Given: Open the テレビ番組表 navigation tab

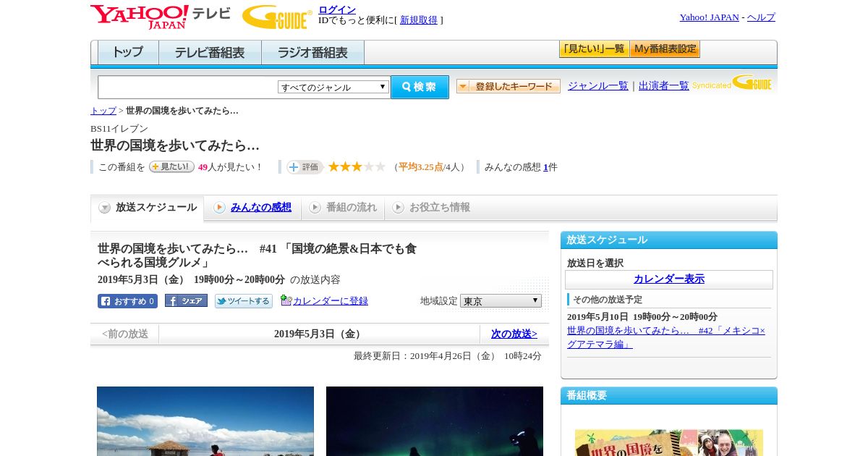Looking at the screenshot, I should 210,53.
